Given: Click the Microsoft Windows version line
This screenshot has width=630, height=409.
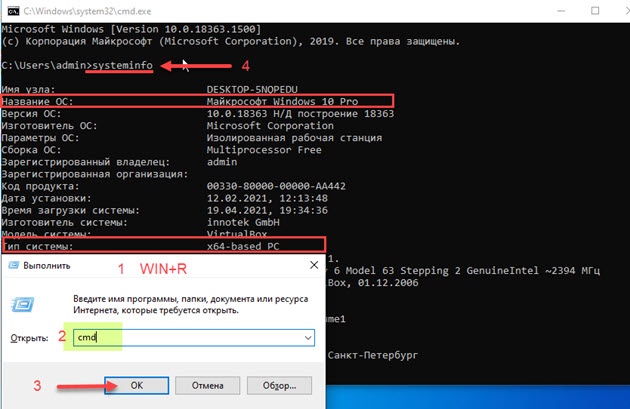Looking at the screenshot, I should pyautogui.click(x=131, y=29).
